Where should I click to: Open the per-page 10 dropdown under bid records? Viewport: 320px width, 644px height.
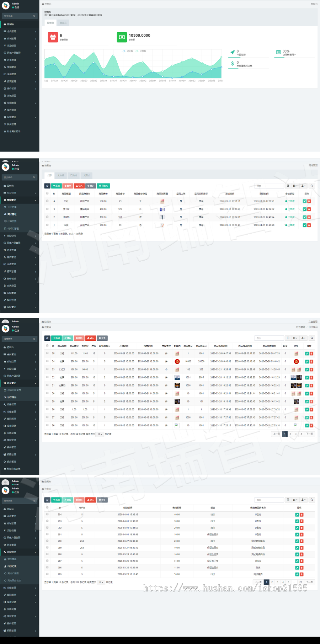pos(101,582)
